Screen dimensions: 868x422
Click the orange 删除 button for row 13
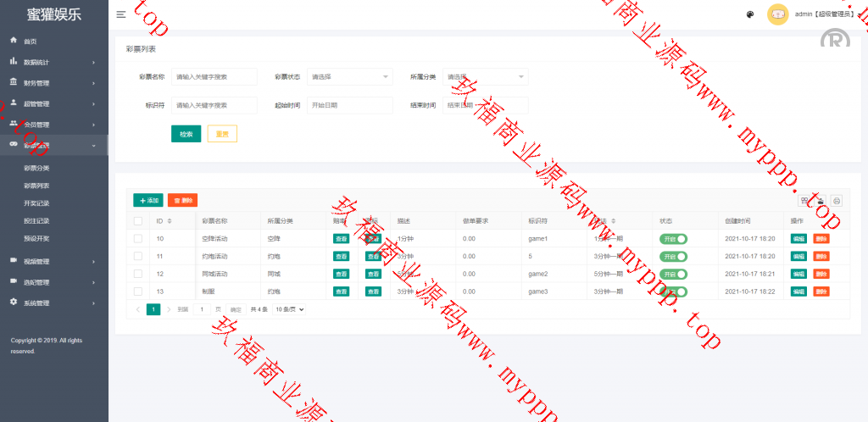tap(821, 292)
